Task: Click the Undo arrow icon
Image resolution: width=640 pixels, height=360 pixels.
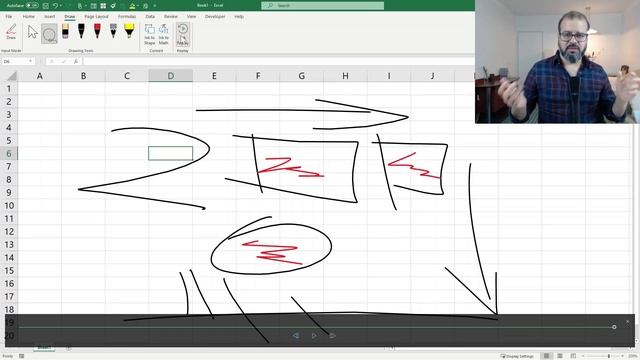Action: [55, 6]
